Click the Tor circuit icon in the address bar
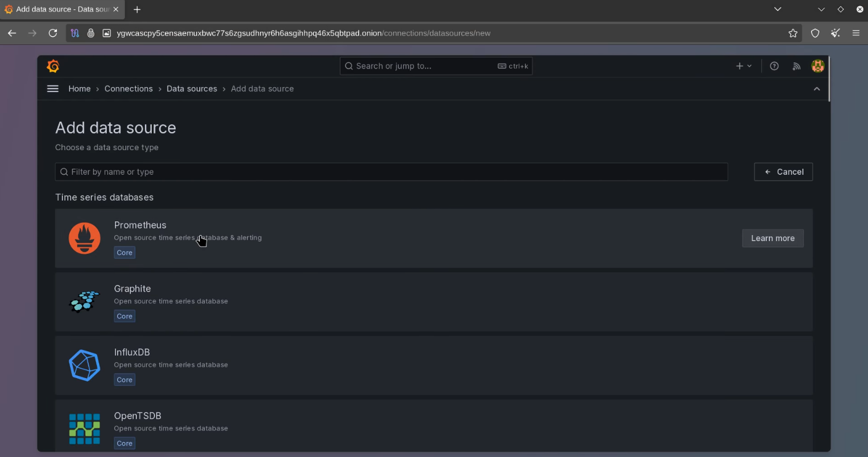 (75, 33)
